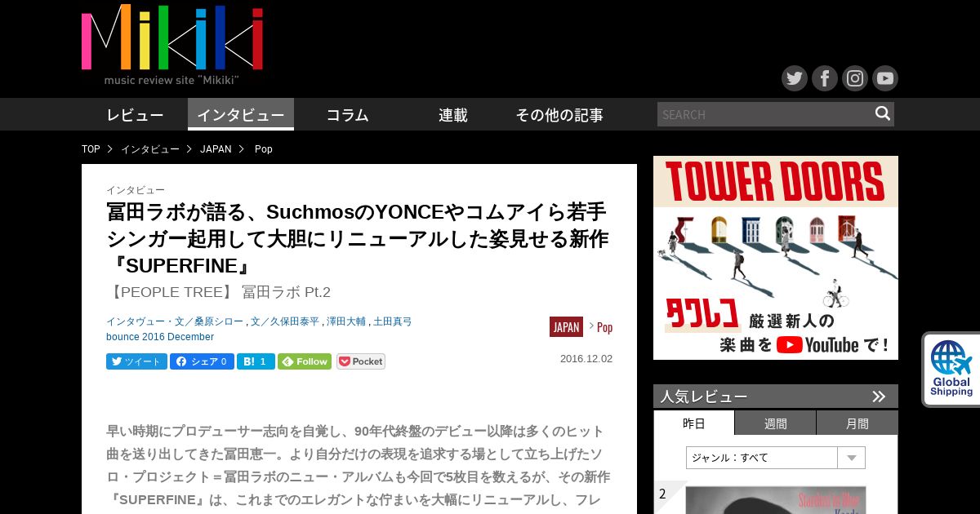Click the subtitle 【PEOPLE TREE】 冨田ラボ Pt.2

click(x=219, y=292)
